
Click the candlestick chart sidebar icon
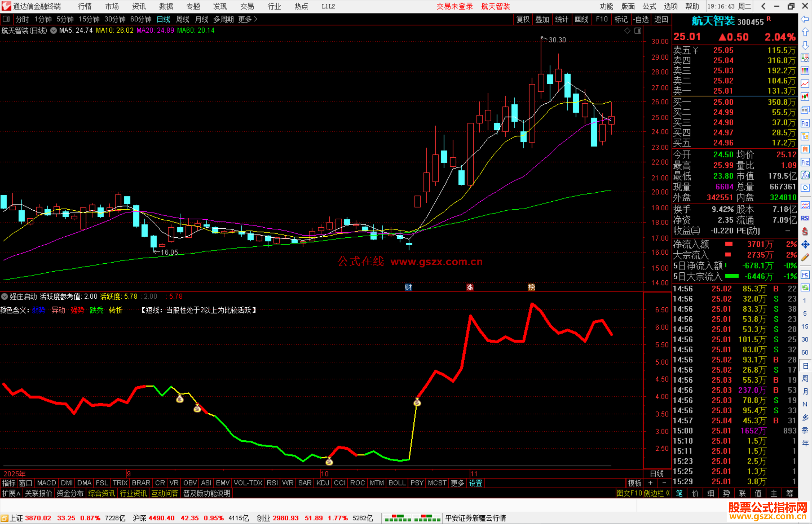805,97
